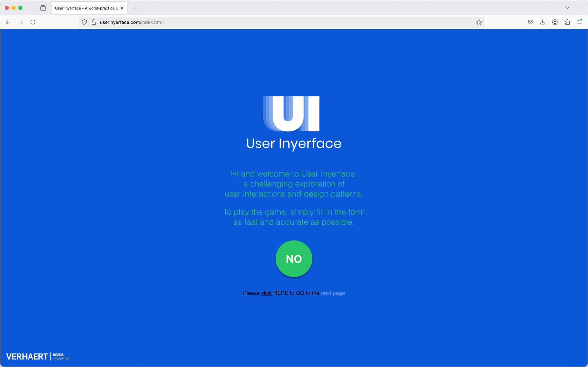Click the browser forward arrow
This screenshot has height=367, width=588.
click(x=21, y=22)
